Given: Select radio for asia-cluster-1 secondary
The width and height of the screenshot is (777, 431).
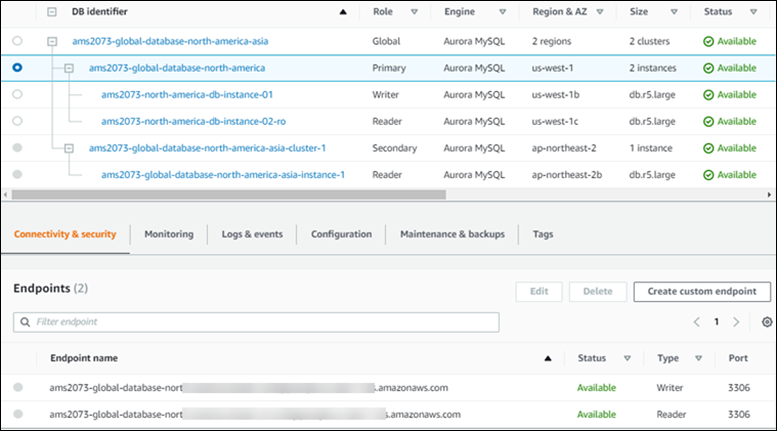Looking at the screenshot, I should pyautogui.click(x=17, y=148).
